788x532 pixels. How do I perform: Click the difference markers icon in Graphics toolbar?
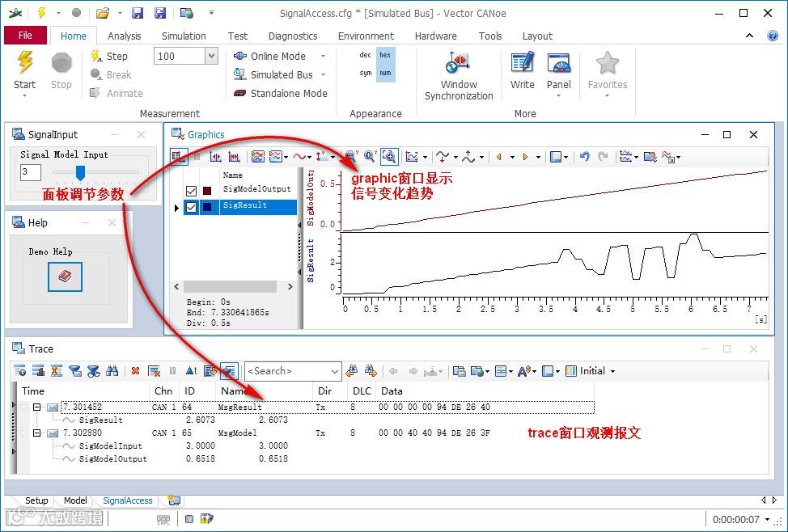(234, 157)
